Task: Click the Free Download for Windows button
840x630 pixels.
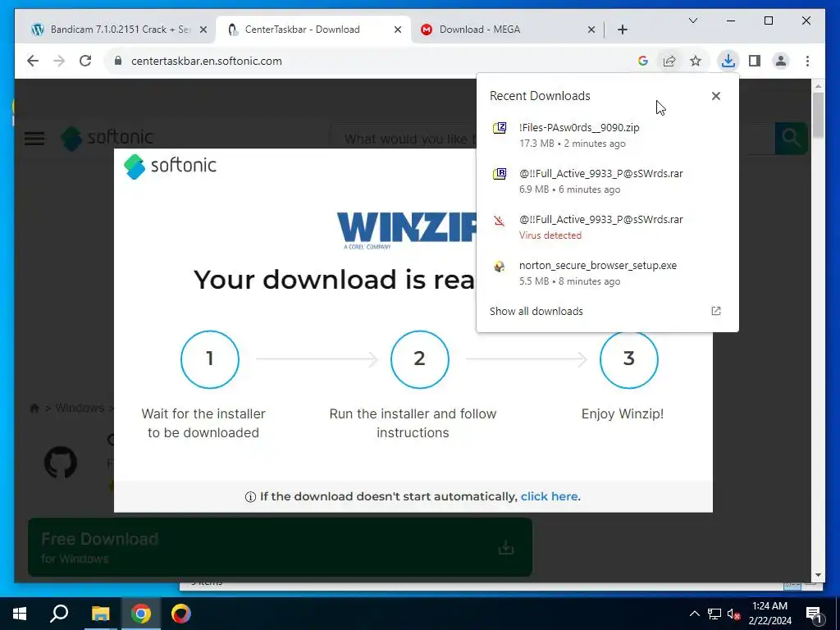Action: (280, 547)
